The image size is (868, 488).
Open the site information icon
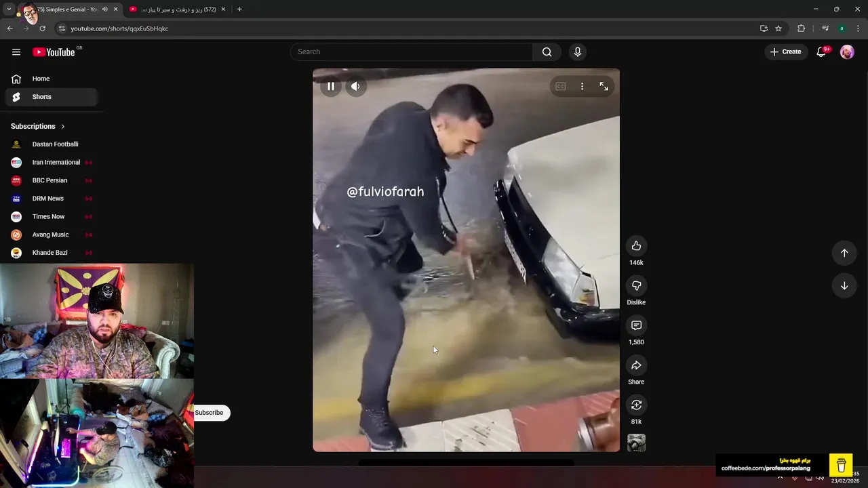point(62,28)
